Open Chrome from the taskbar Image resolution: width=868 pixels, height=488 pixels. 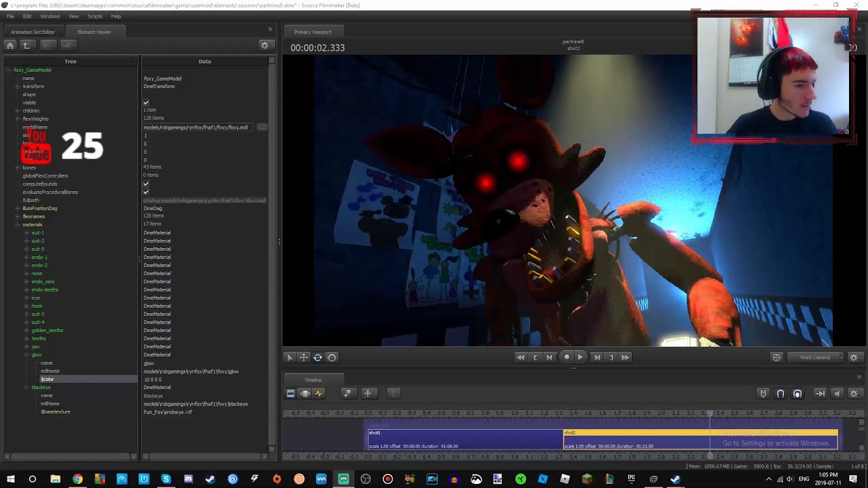[x=77, y=479]
